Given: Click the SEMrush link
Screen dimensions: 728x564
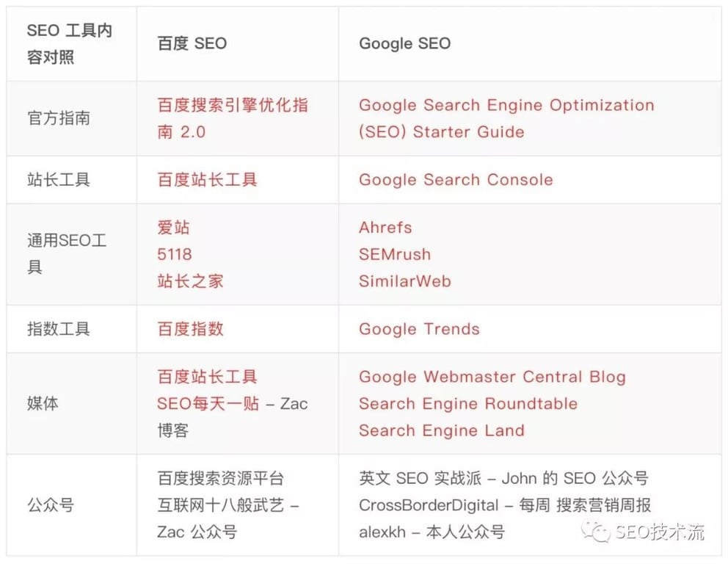Looking at the screenshot, I should (394, 254).
